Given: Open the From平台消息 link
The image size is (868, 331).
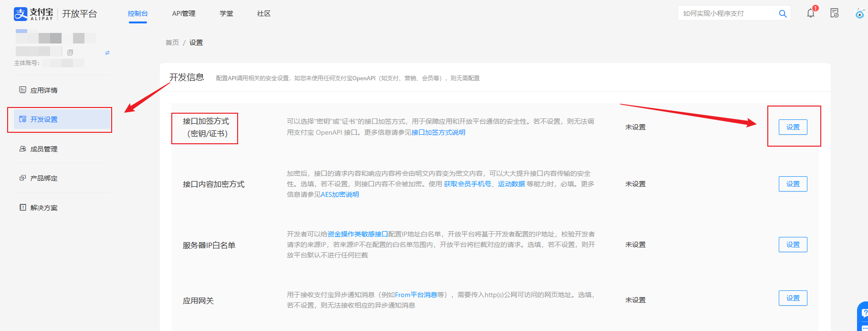Looking at the screenshot, I should [416, 295].
